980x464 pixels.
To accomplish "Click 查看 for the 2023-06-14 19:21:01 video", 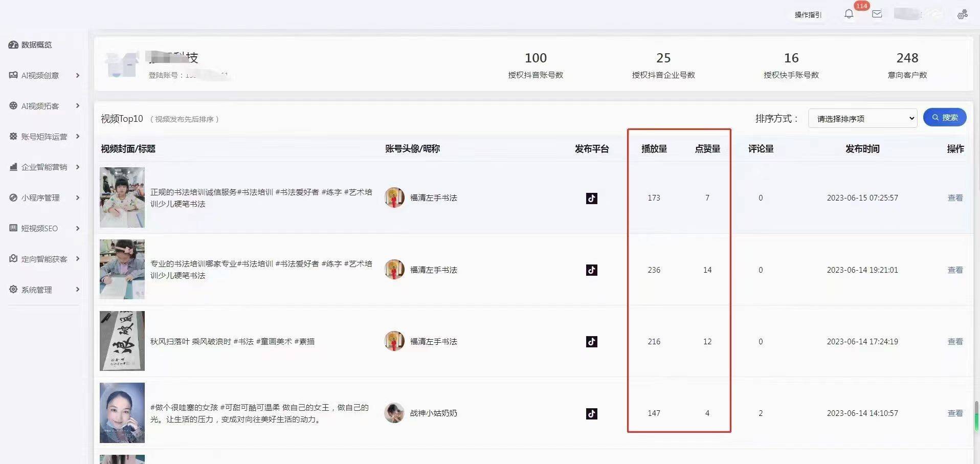I will pos(955,270).
